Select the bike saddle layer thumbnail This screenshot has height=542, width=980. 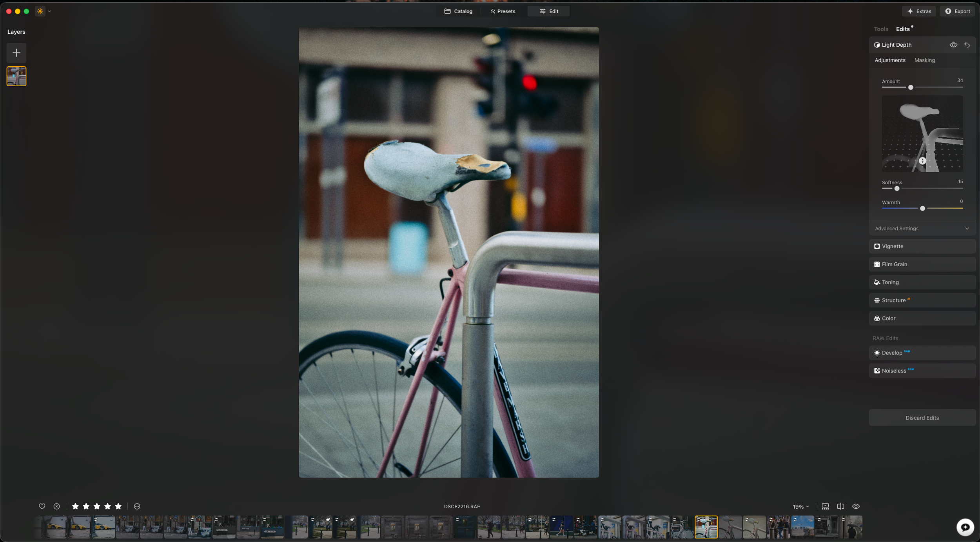click(16, 76)
